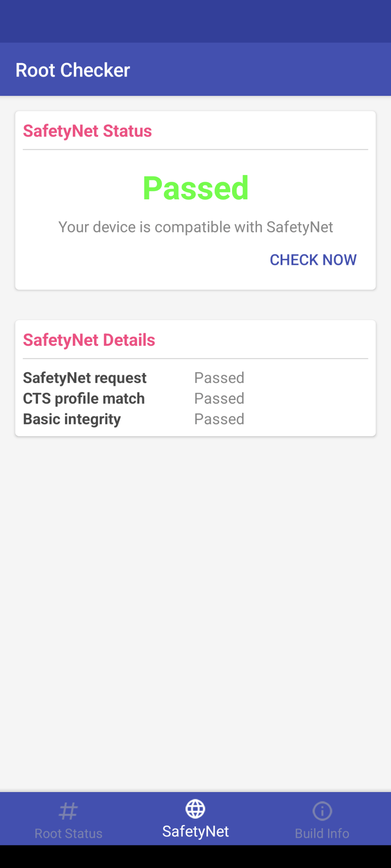Screen dimensions: 391x868
Task: Tap the Root Status hash icon
Action: (68, 811)
